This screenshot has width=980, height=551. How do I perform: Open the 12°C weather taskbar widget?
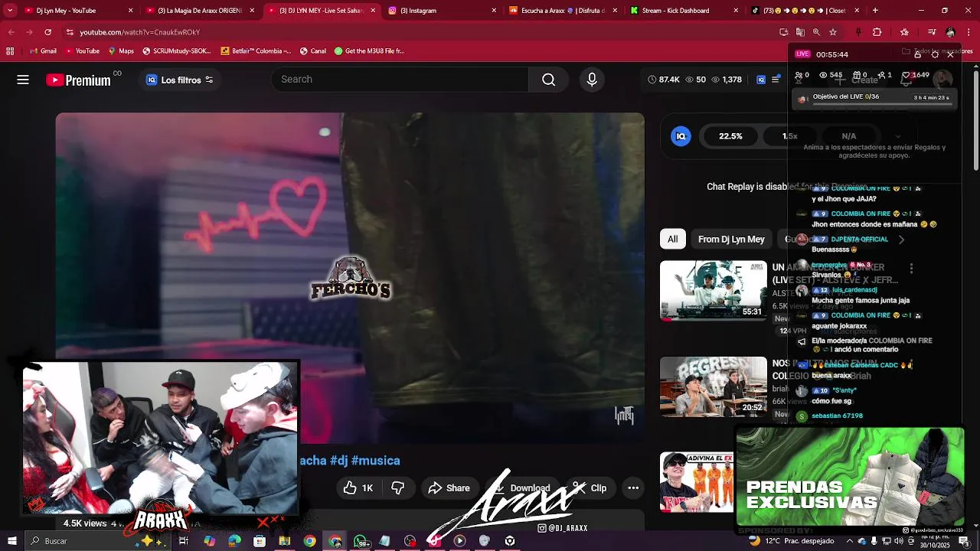793,541
